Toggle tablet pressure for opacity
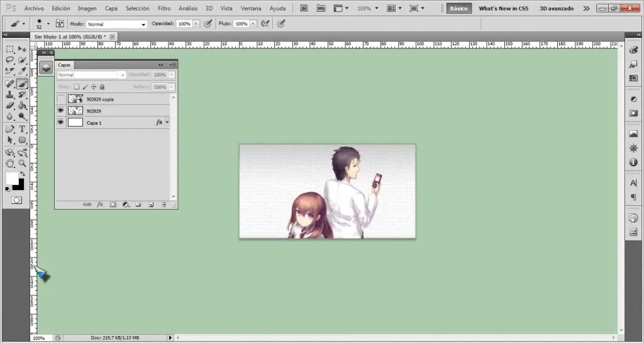The width and height of the screenshot is (644, 343). tap(208, 24)
